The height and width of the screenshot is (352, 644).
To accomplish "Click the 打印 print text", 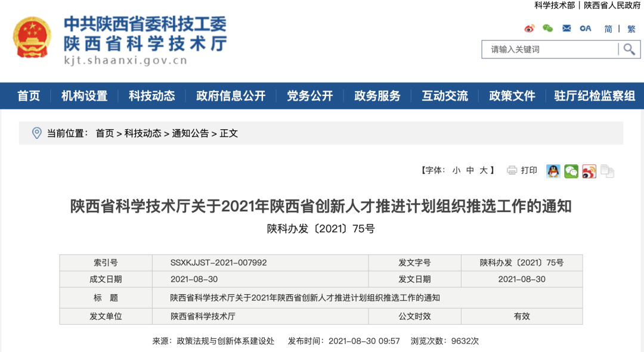I will [529, 170].
